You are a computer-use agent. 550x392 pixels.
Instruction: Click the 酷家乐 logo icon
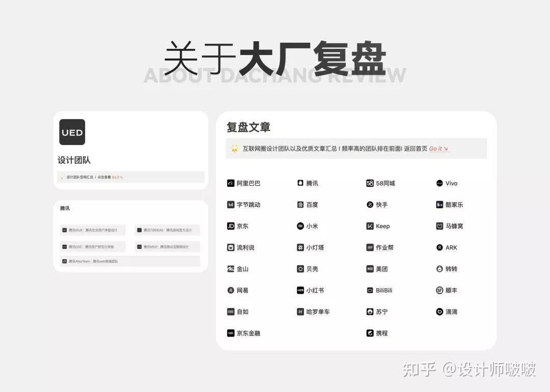[x=439, y=205]
